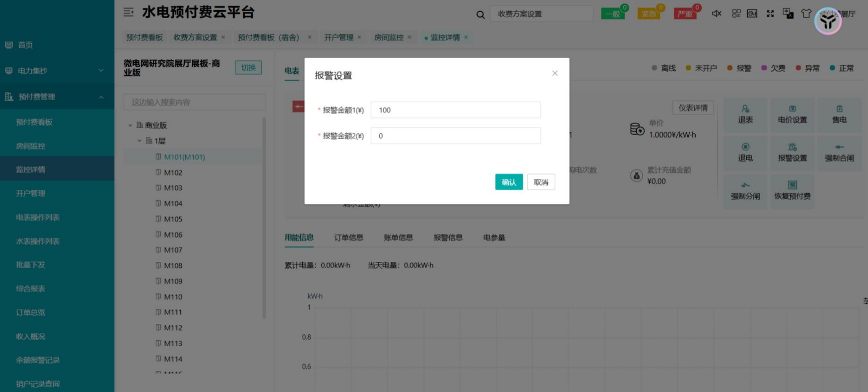Click the 强制合闸 action tile

point(840,153)
